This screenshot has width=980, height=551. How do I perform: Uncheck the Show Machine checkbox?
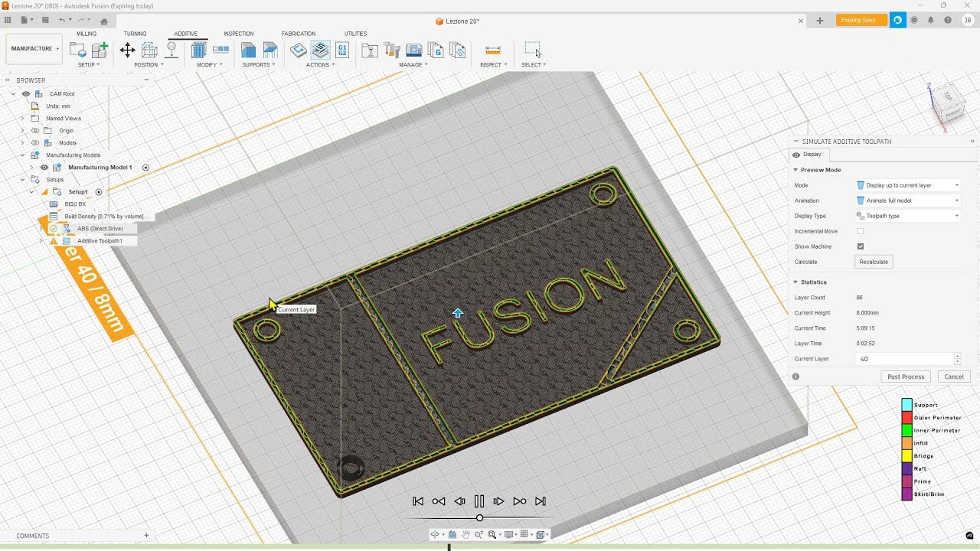coord(861,246)
